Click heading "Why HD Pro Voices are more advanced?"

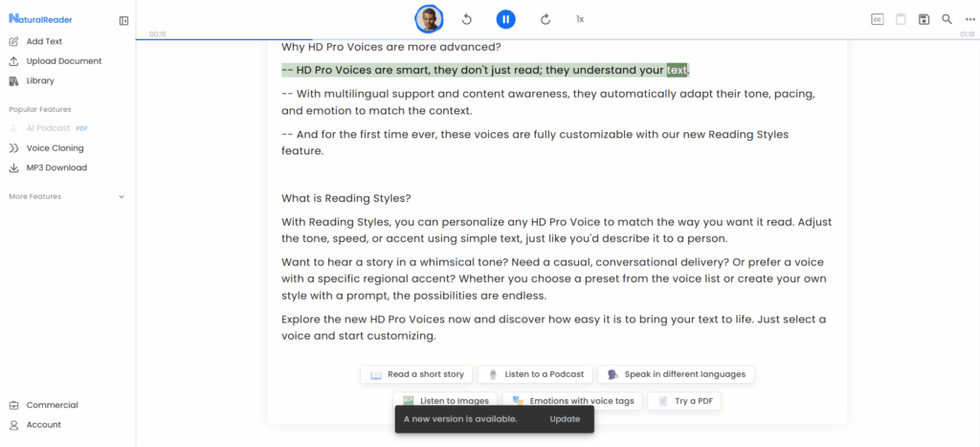[x=391, y=47]
